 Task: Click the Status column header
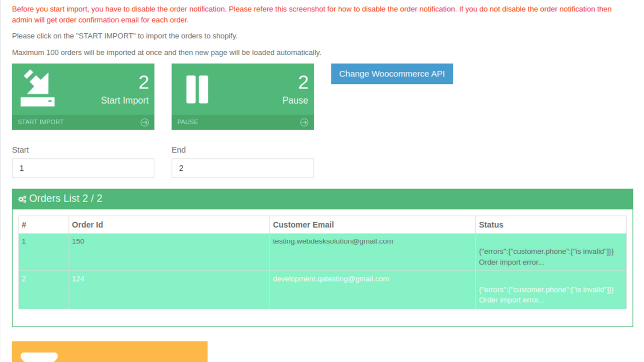point(491,225)
